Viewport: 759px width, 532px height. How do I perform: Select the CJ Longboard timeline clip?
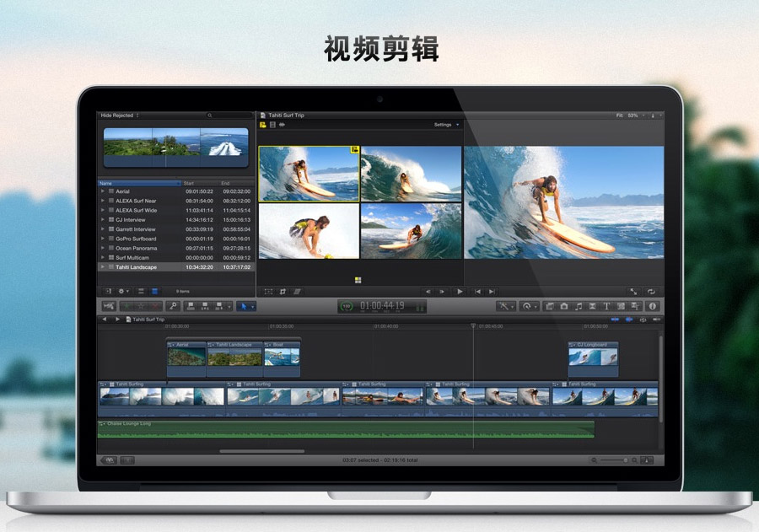593,359
